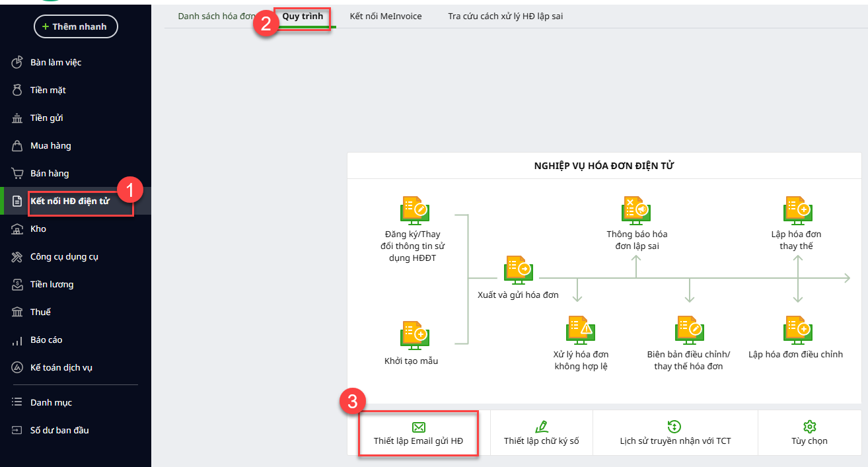This screenshot has height=467, width=868.
Task: Click the Lập hóa đơn thay thế icon
Action: tap(797, 211)
